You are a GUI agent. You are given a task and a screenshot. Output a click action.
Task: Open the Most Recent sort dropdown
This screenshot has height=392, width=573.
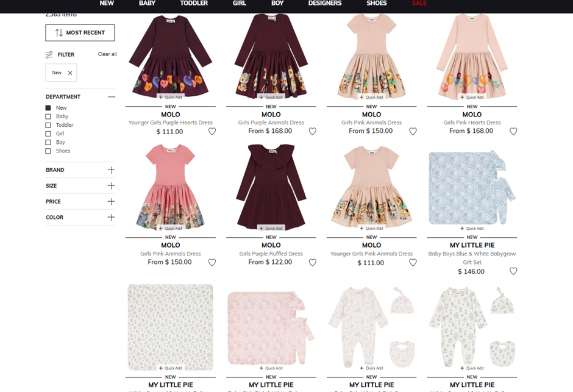[x=80, y=33]
